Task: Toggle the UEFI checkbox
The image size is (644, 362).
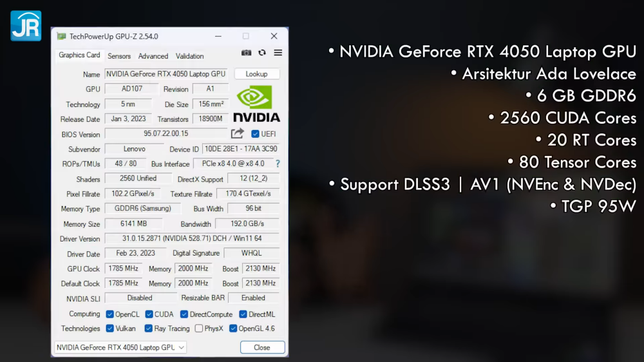Action: pos(256,134)
